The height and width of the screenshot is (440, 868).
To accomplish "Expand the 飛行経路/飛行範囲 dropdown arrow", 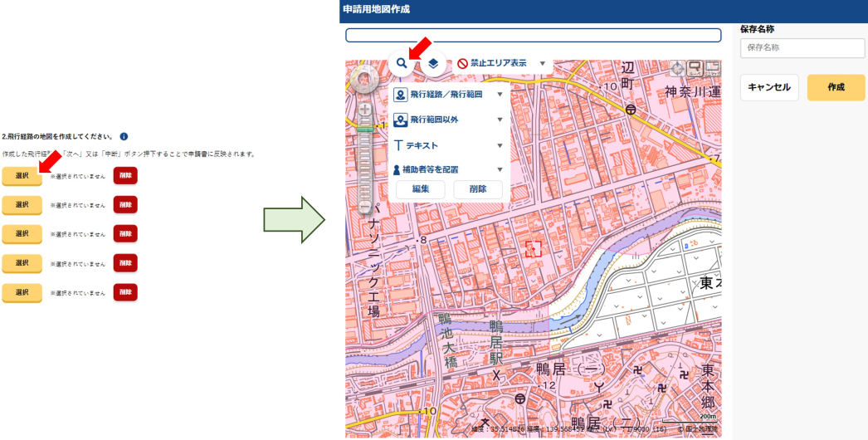I will click(x=500, y=95).
